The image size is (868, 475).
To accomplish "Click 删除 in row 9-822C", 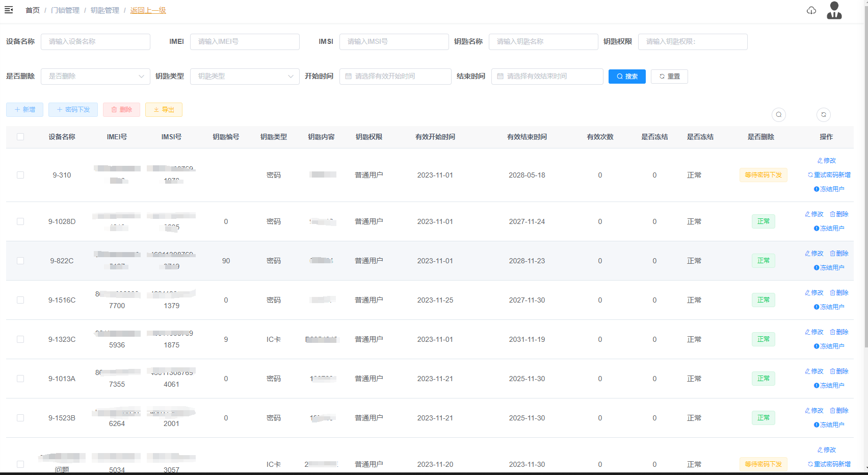I will pyautogui.click(x=839, y=254).
